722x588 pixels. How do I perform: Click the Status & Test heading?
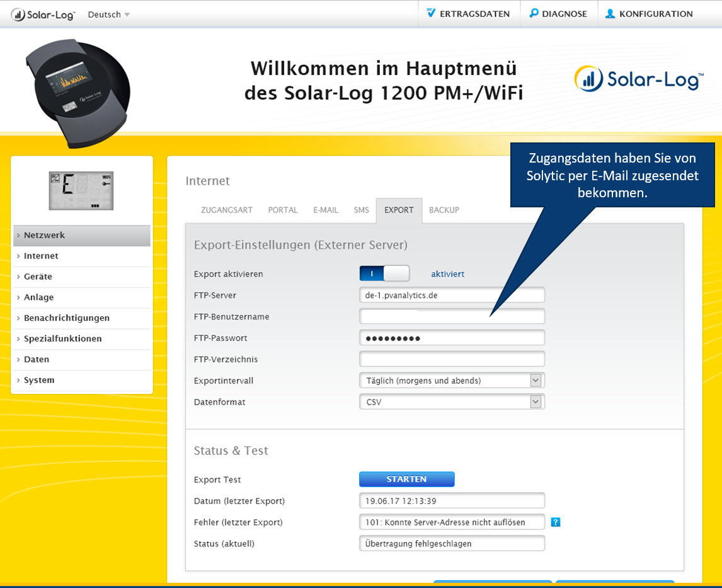231,451
